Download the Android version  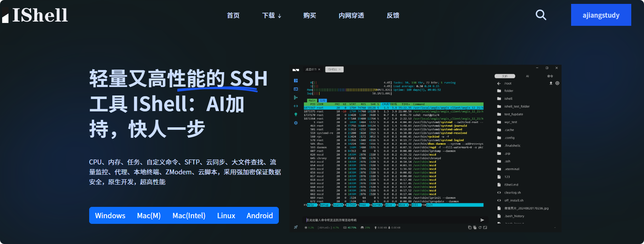pyautogui.click(x=260, y=216)
